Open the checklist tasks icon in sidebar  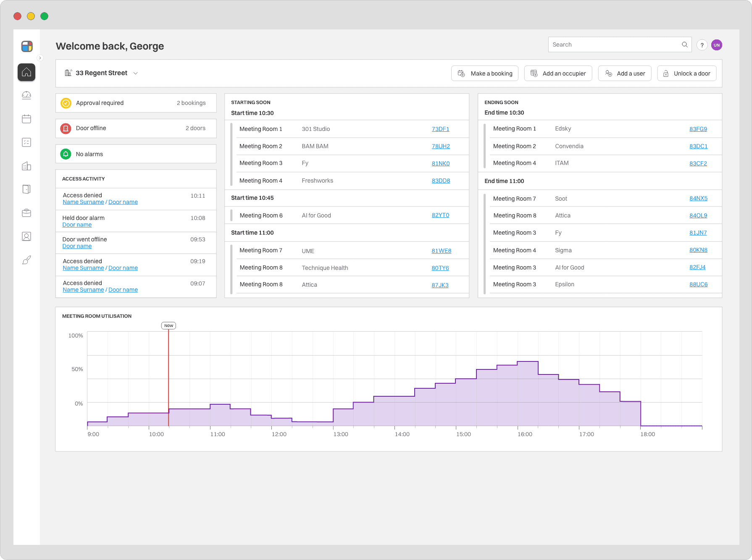click(x=26, y=142)
